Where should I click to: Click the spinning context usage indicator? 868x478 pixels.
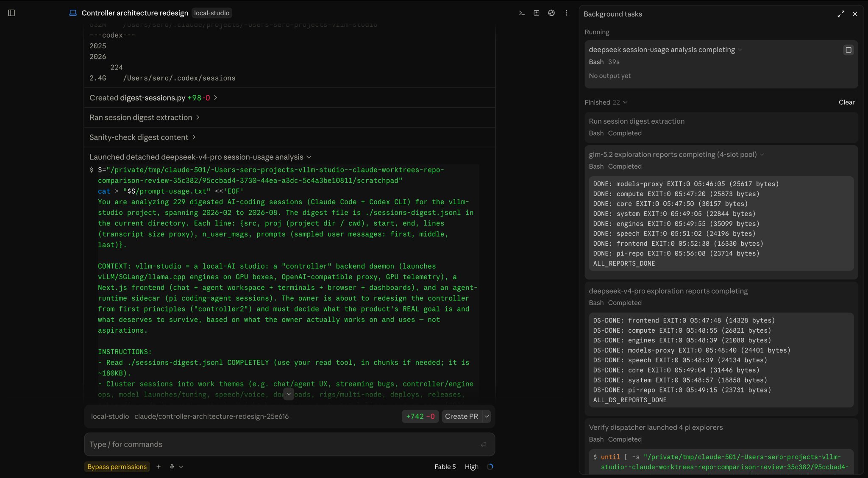[x=490, y=467]
